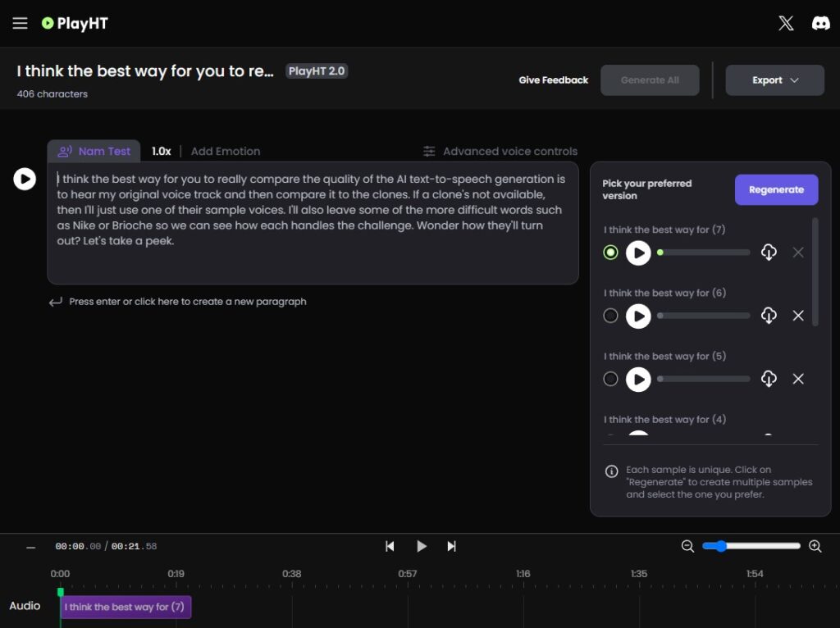This screenshot has height=628, width=840.
Task: Skip to the timeline end
Action: [452, 546]
